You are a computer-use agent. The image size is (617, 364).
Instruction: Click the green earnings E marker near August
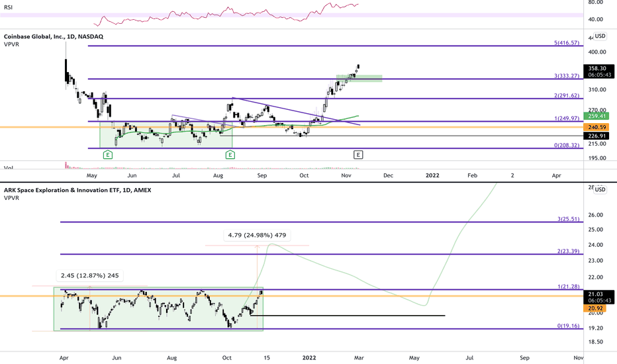tap(230, 155)
